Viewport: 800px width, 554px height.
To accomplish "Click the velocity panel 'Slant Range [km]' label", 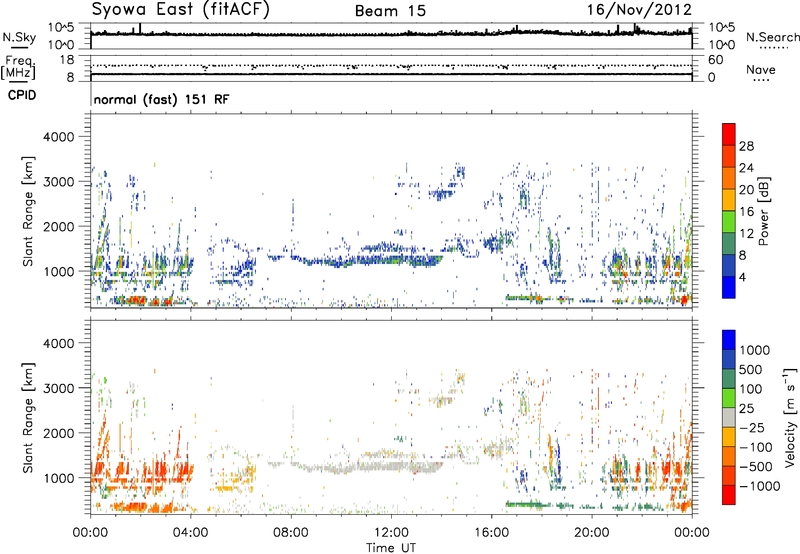I will 28,418.
